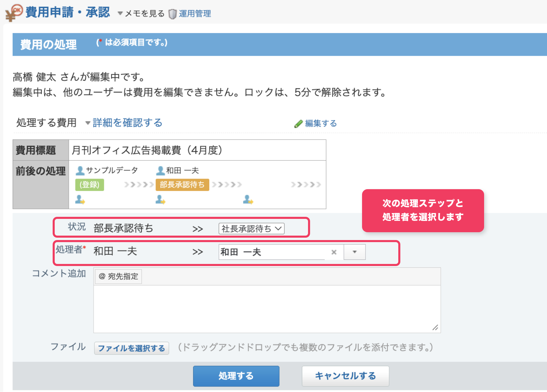Click the shield icon beside 運用管理
Screen dimensions: 547x392
pos(173,14)
